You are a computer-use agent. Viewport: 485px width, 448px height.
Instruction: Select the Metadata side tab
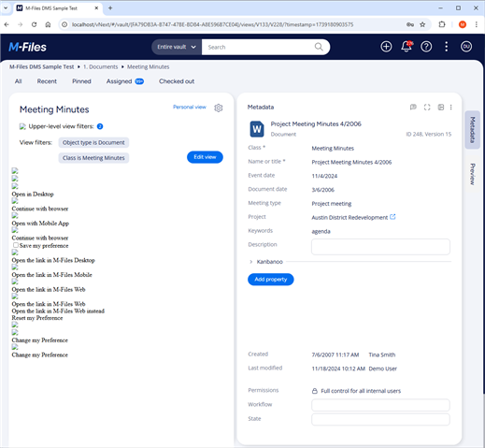(472, 130)
